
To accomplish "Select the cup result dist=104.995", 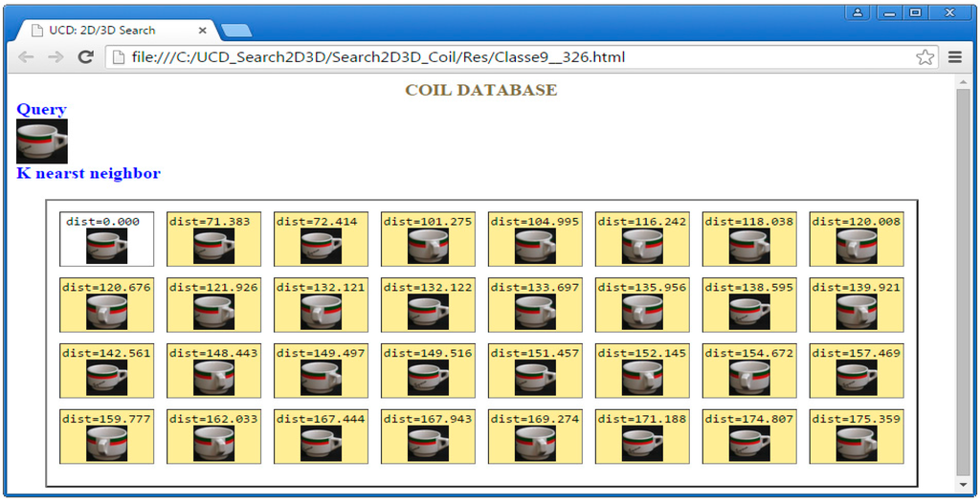I will tap(535, 246).
